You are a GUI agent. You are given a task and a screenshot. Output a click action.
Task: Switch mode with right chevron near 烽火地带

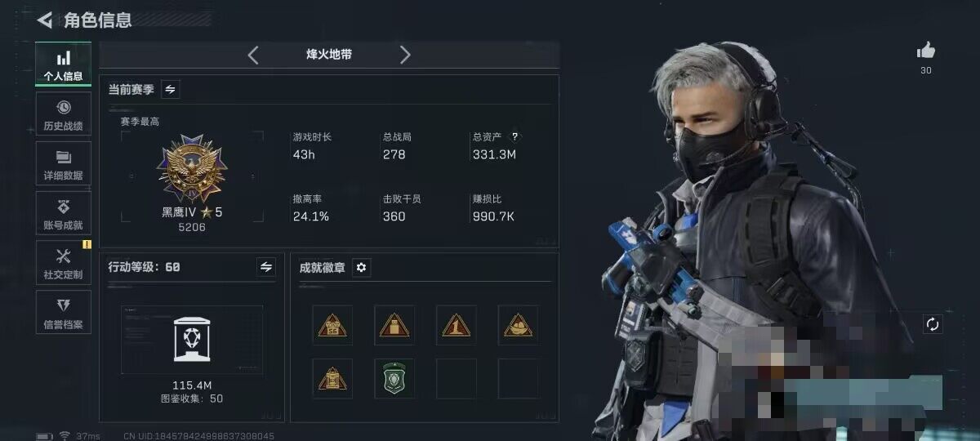tap(405, 55)
